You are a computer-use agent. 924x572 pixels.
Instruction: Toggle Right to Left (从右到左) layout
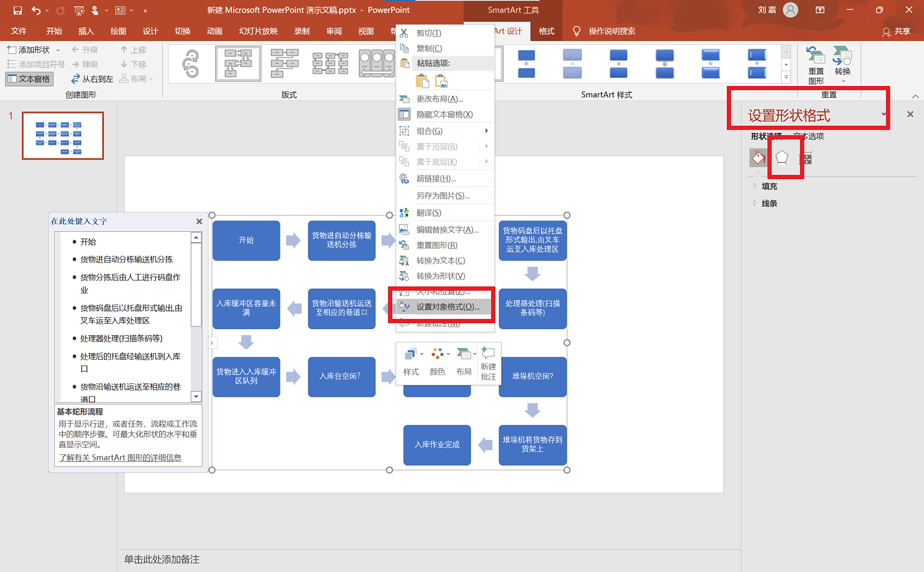92,79
